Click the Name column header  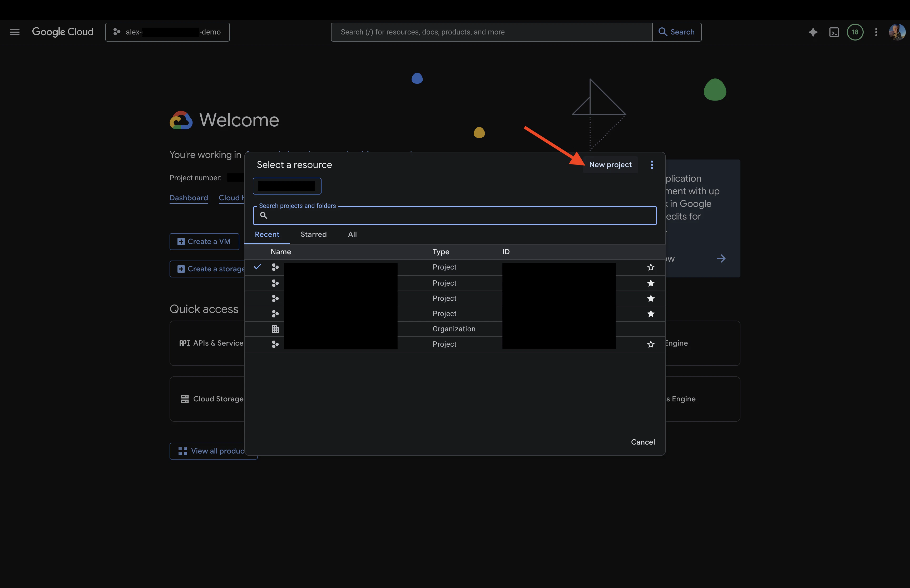tap(281, 252)
